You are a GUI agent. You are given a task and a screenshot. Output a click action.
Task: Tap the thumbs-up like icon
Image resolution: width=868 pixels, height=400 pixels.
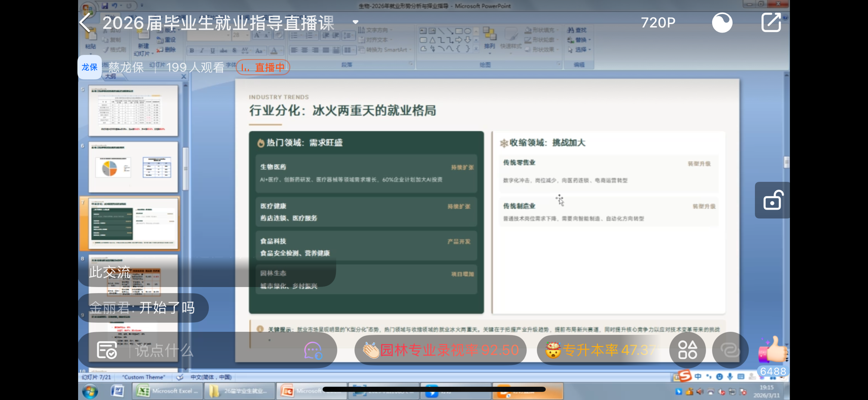click(x=773, y=350)
